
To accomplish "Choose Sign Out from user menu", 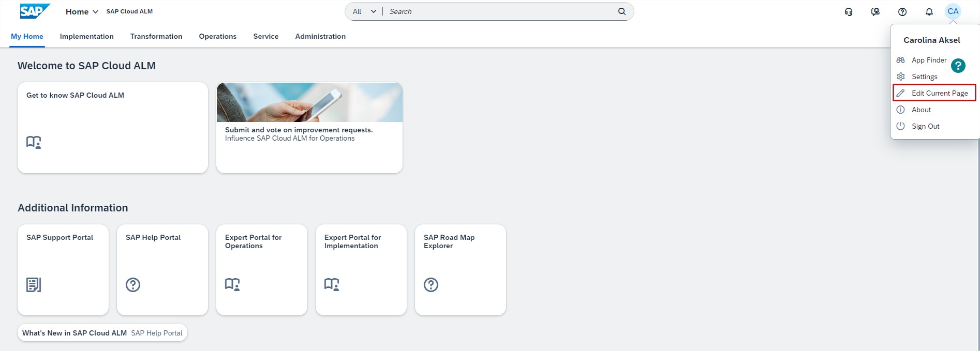I will pyautogui.click(x=925, y=126).
